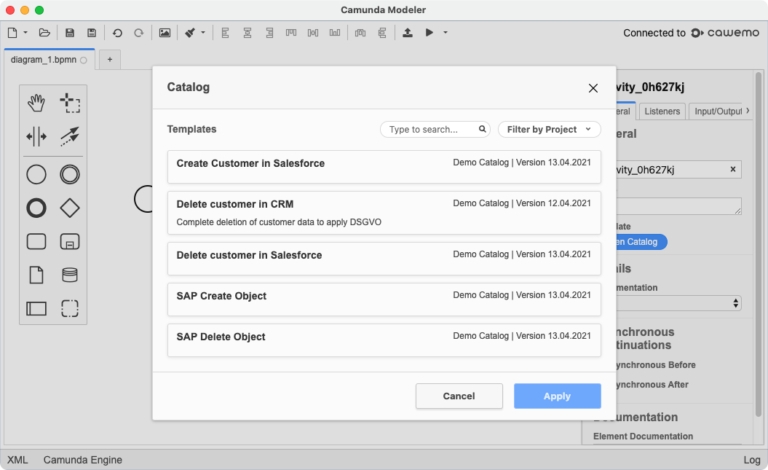Switch to the Listeners tab
768x470 pixels.
[661, 111]
